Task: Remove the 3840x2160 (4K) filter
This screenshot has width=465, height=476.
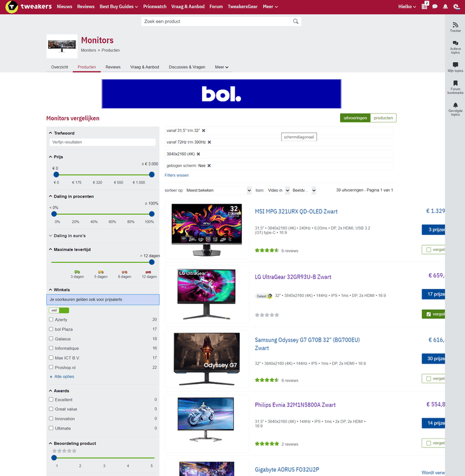Action: click(199, 154)
